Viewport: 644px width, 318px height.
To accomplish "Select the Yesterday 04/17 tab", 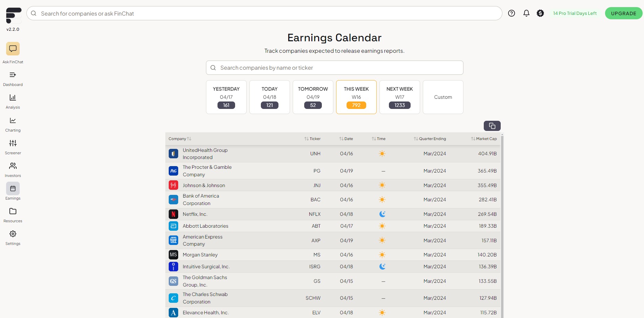I will pos(226,97).
